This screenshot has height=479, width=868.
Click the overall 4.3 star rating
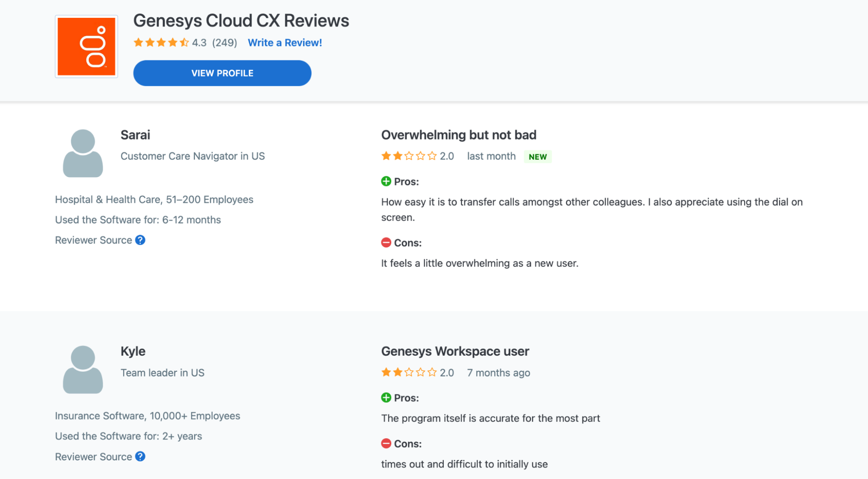pyautogui.click(x=162, y=43)
